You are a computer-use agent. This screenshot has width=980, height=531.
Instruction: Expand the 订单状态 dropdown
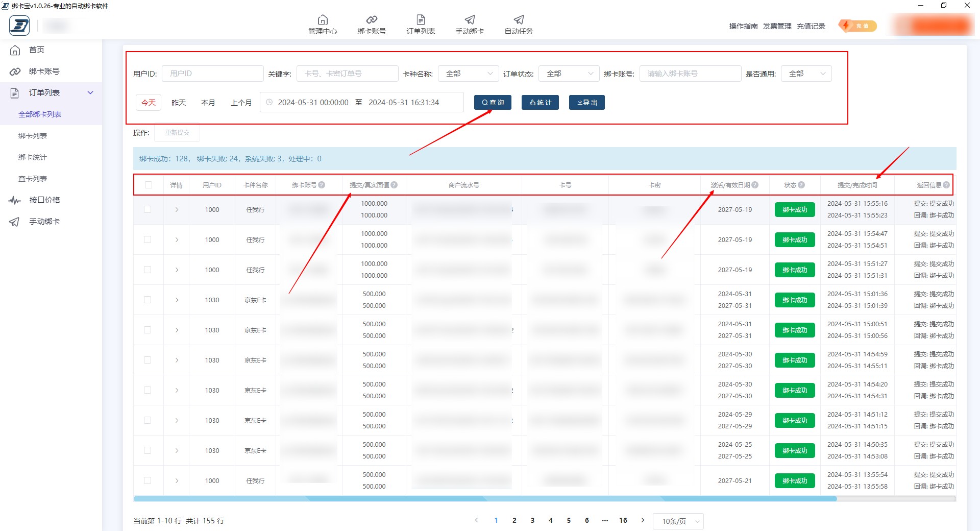tap(569, 74)
